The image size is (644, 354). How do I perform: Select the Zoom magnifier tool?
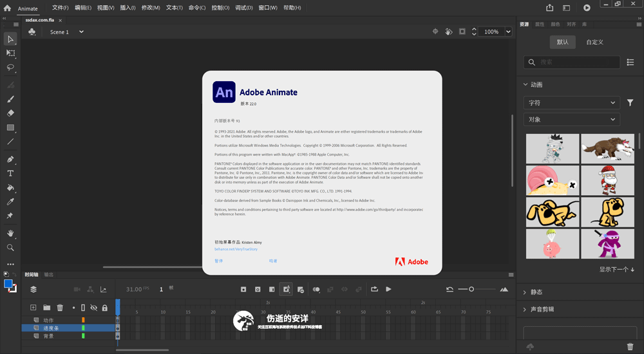coord(11,248)
